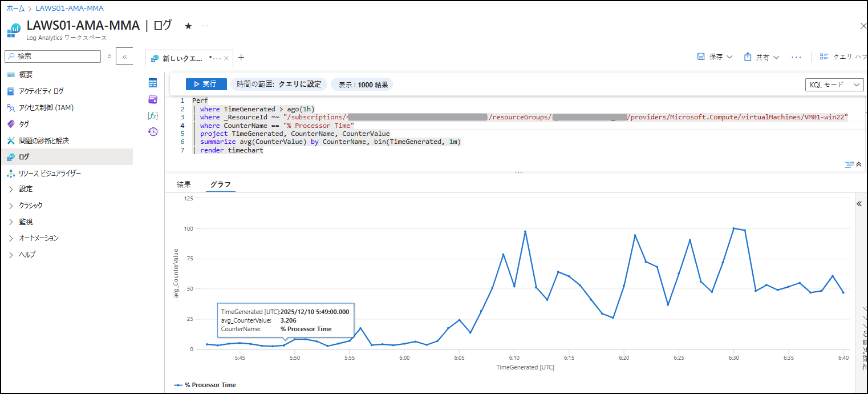Open the toolbar more options ellipsis
The width and height of the screenshot is (868, 394).
pyautogui.click(x=797, y=57)
